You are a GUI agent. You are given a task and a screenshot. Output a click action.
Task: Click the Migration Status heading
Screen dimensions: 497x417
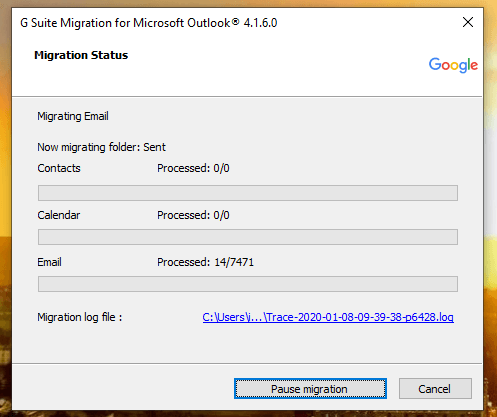(x=81, y=55)
